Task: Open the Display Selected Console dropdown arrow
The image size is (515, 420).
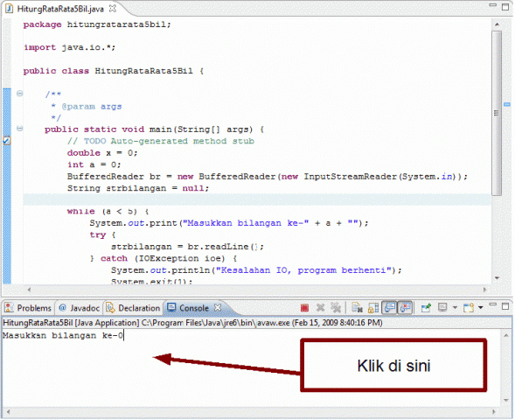Action: tap(455, 308)
